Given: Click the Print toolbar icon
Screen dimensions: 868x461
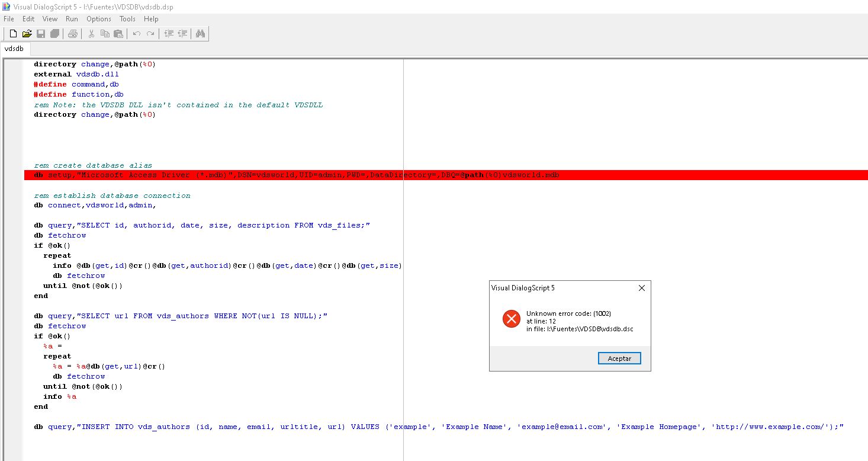Looking at the screenshot, I should pos(72,34).
